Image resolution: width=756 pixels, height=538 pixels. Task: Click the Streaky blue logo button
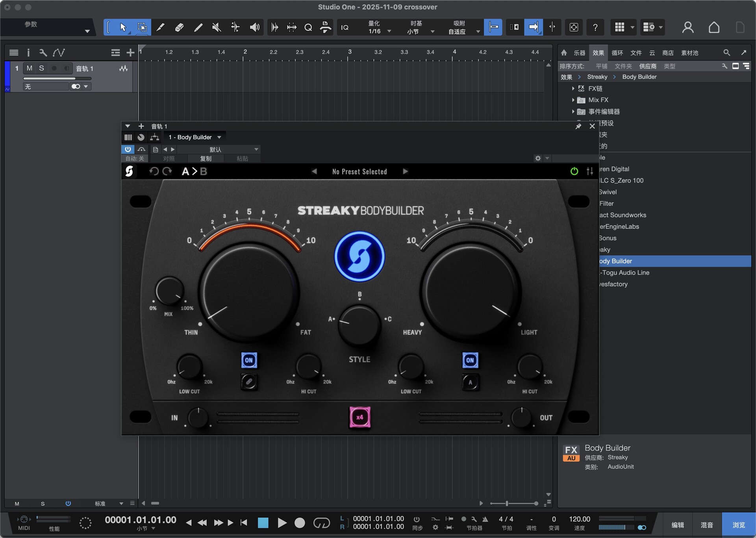pos(359,256)
